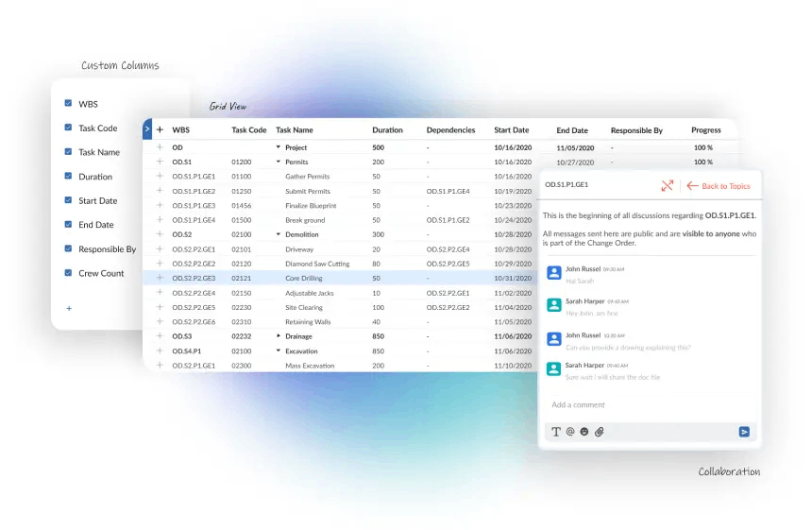Click plus icon on OD.S1.P1.GE2 row
Image resolution: width=812 pixels, height=530 pixels.
pyautogui.click(x=160, y=191)
